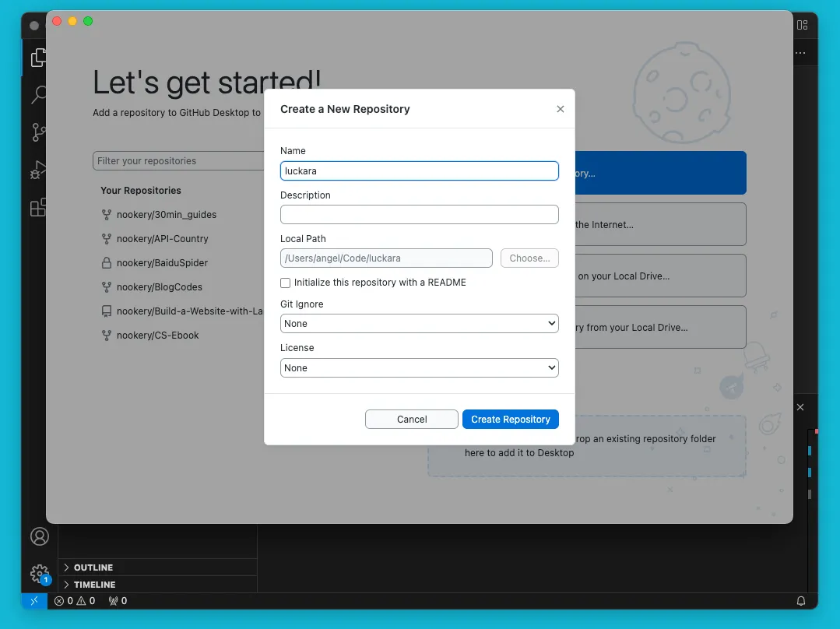Select nookery/BlogCodes in repository list
The width and height of the screenshot is (840, 629).
pyautogui.click(x=159, y=287)
